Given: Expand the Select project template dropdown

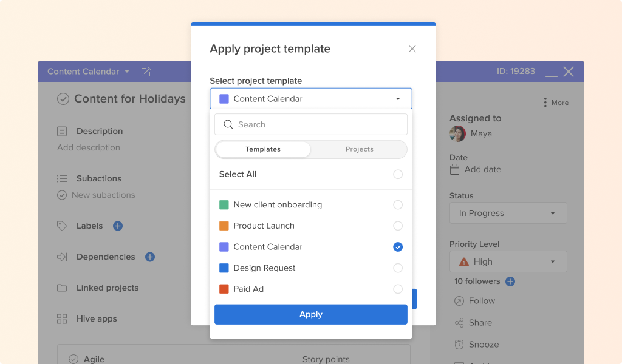Looking at the screenshot, I should coord(311,99).
